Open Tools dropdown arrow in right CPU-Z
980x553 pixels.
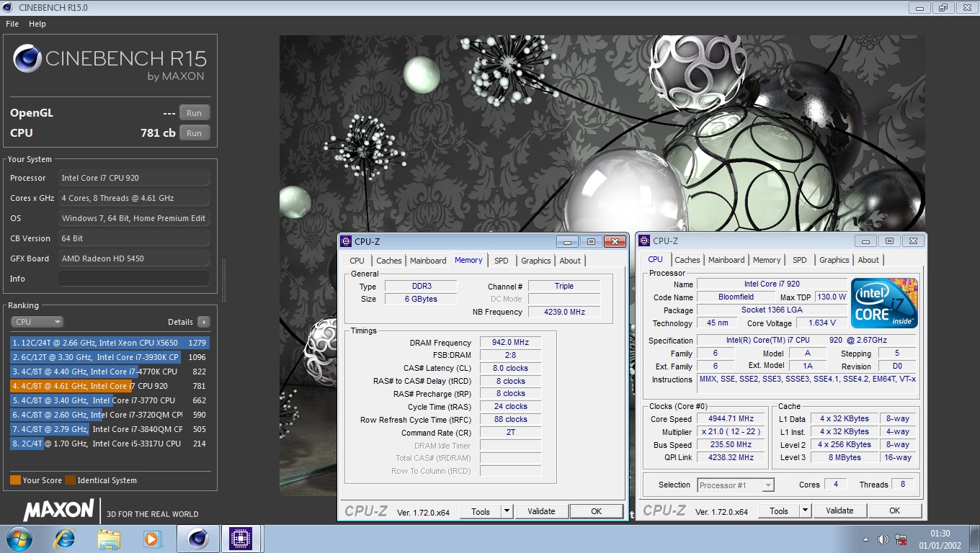point(806,511)
